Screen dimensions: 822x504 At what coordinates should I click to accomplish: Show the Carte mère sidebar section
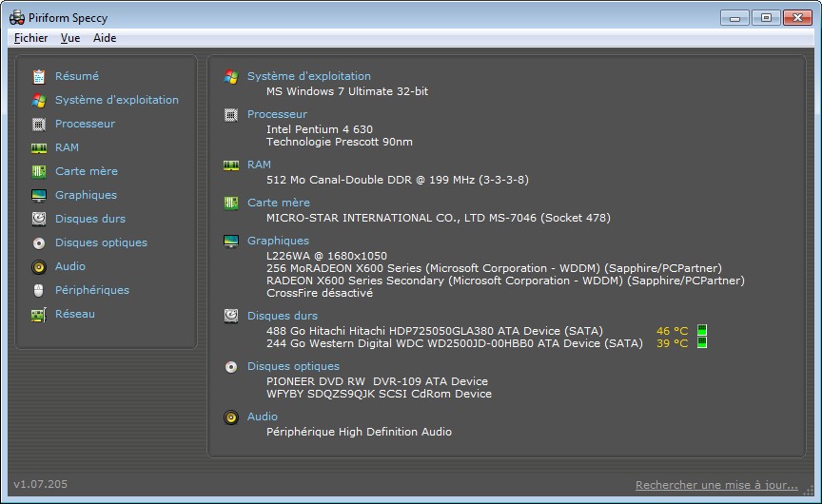[x=87, y=171]
